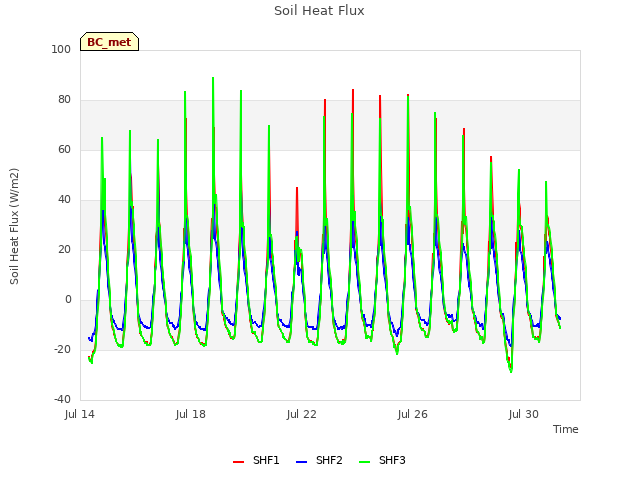Click the 80 y-axis tick label

64,100
